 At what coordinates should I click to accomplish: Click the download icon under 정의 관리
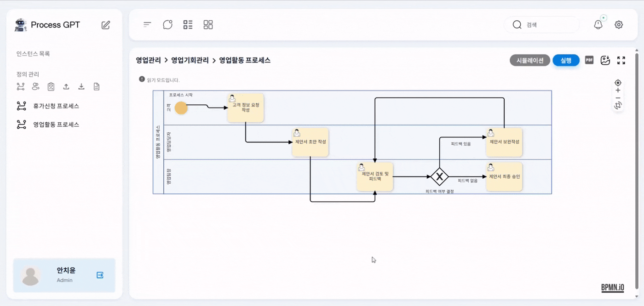coord(81,86)
